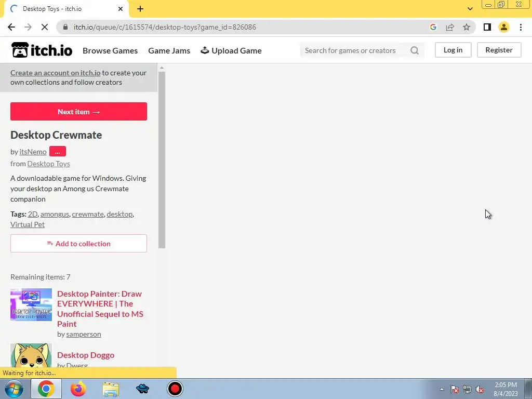
Task: Click Chrome icon in taskbar
Action: pos(46,389)
